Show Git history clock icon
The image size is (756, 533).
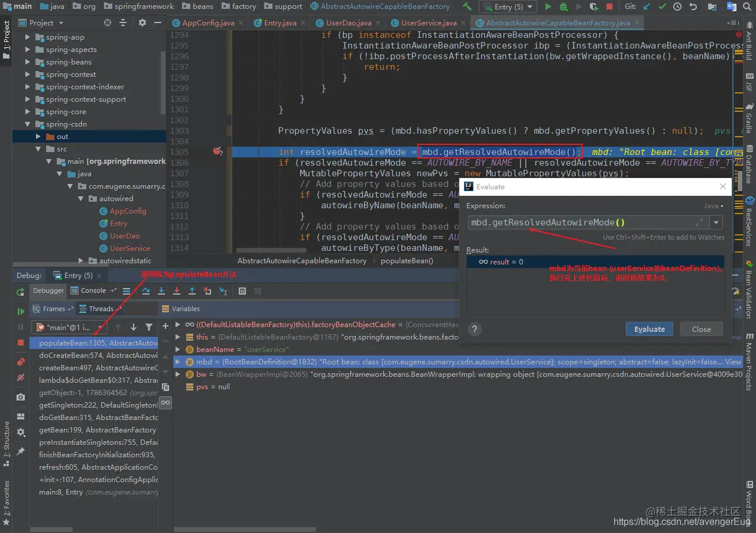pyautogui.click(x=677, y=7)
